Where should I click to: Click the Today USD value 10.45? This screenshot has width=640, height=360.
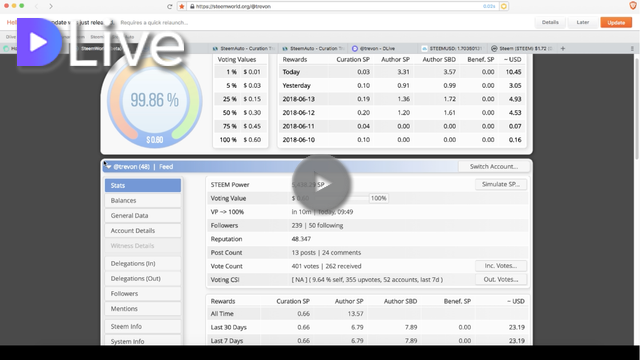coord(513,72)
